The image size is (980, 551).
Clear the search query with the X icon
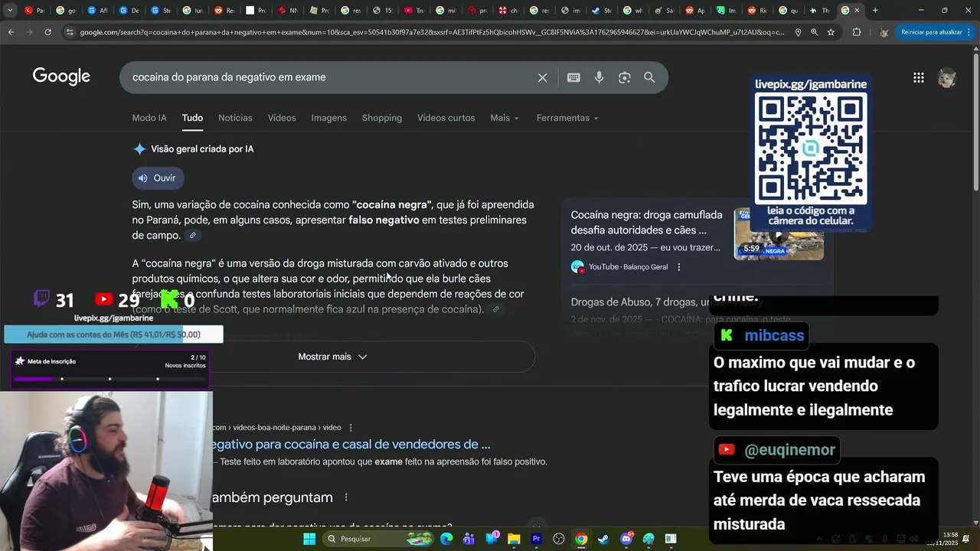[542, 77]
